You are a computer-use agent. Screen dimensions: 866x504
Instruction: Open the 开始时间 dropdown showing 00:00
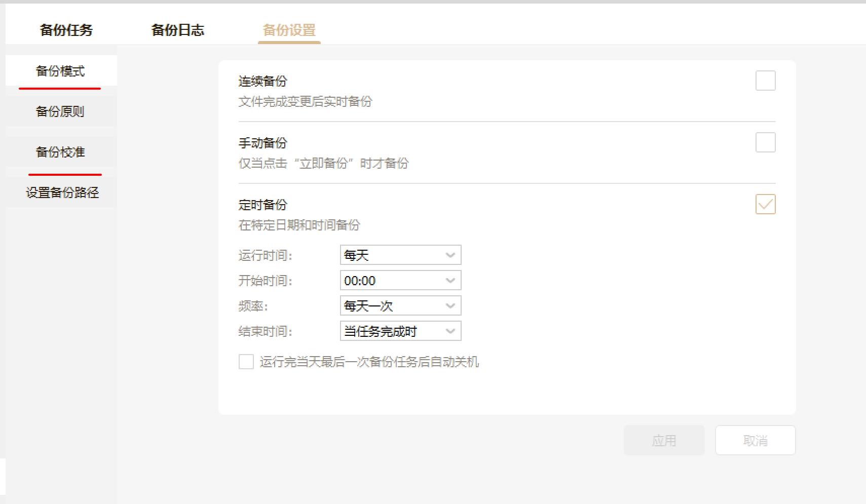(400, 280)
